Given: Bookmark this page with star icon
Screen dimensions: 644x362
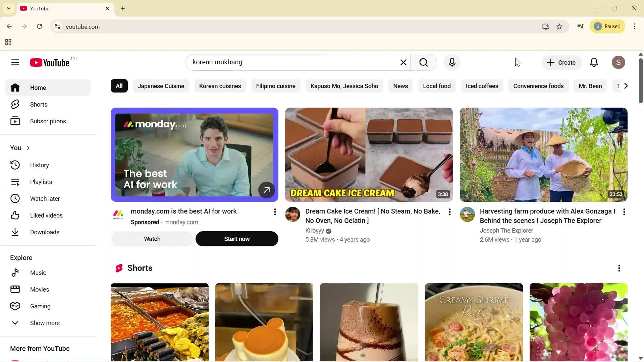Looking at the screenshot, I should (x=559, y=26).
